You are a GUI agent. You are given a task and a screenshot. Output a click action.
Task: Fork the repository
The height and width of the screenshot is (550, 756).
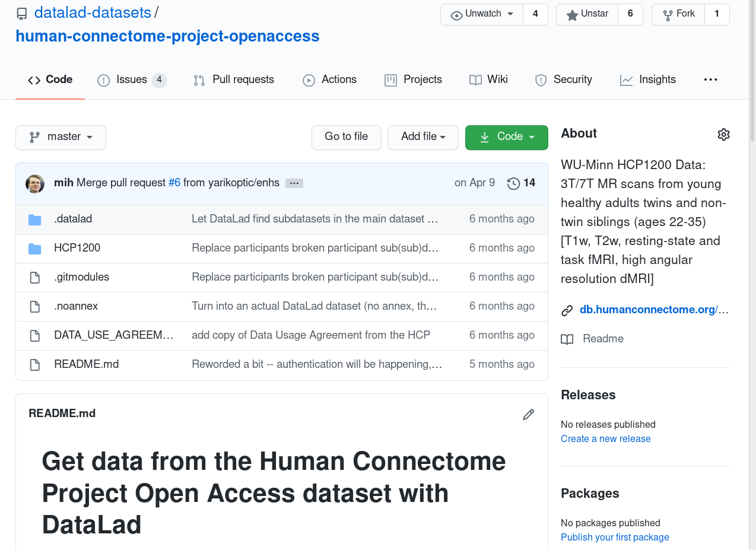point(678,14)
